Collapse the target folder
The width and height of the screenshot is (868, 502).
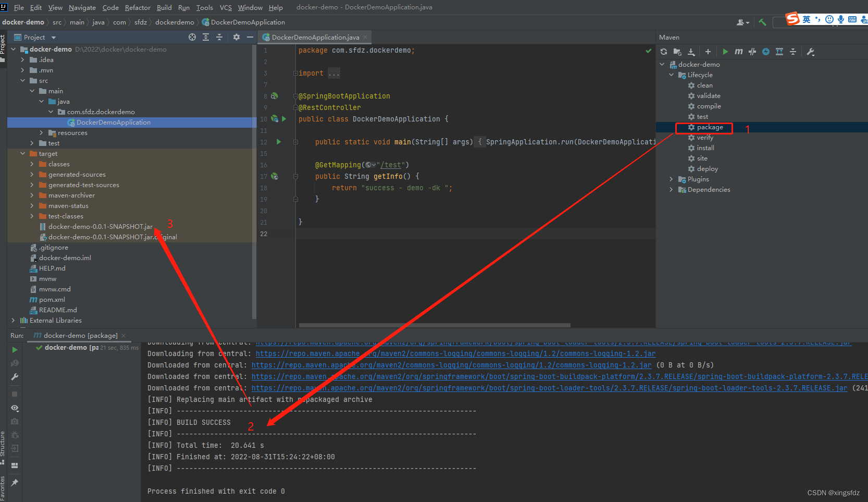click(22, 154)
